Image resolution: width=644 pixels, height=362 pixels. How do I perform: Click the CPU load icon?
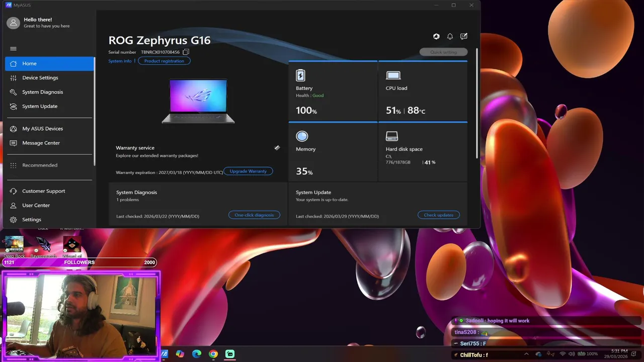[393, 75]
